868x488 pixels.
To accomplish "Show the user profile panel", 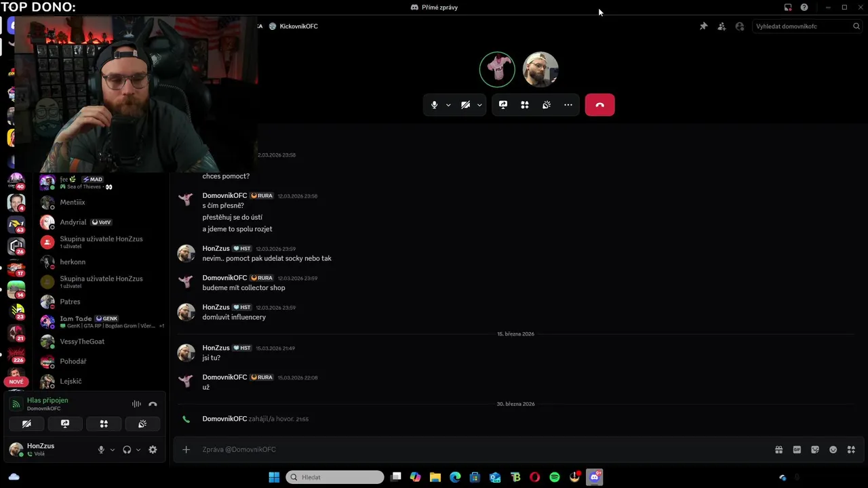I will [740, 26].
